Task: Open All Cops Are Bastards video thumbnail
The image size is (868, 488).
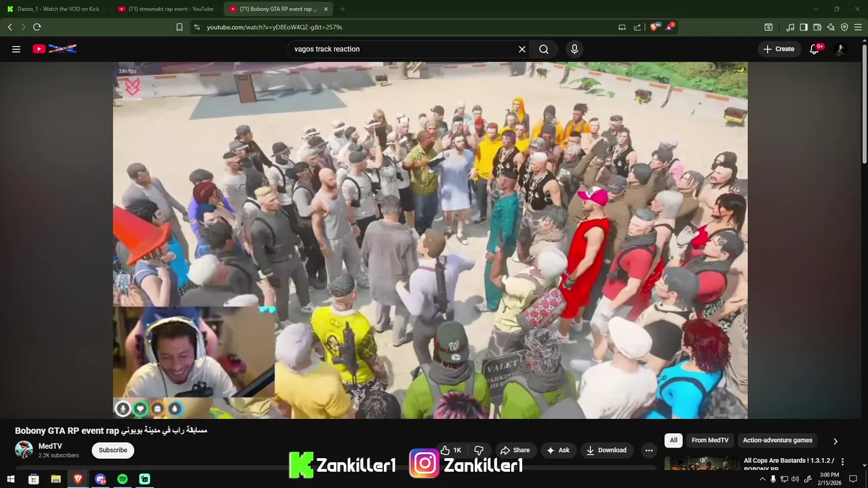Action: (x=702, y=464)
